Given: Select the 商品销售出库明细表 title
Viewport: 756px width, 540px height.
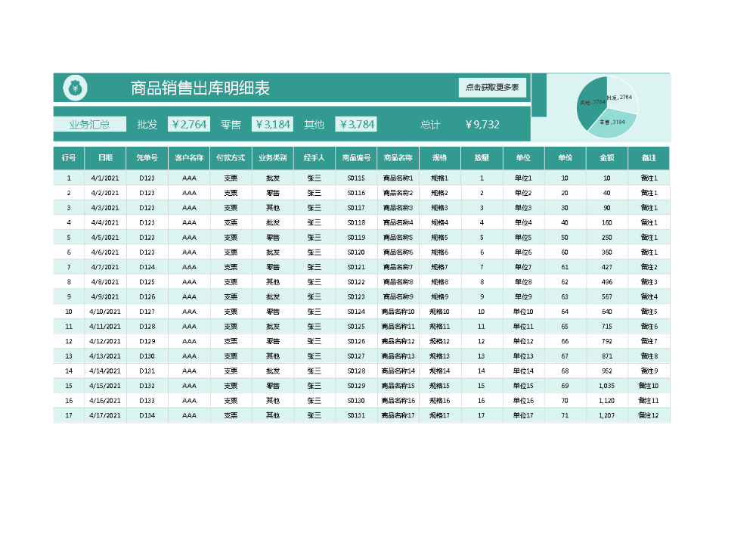Looking at the screenshot, I should point(200,88).
